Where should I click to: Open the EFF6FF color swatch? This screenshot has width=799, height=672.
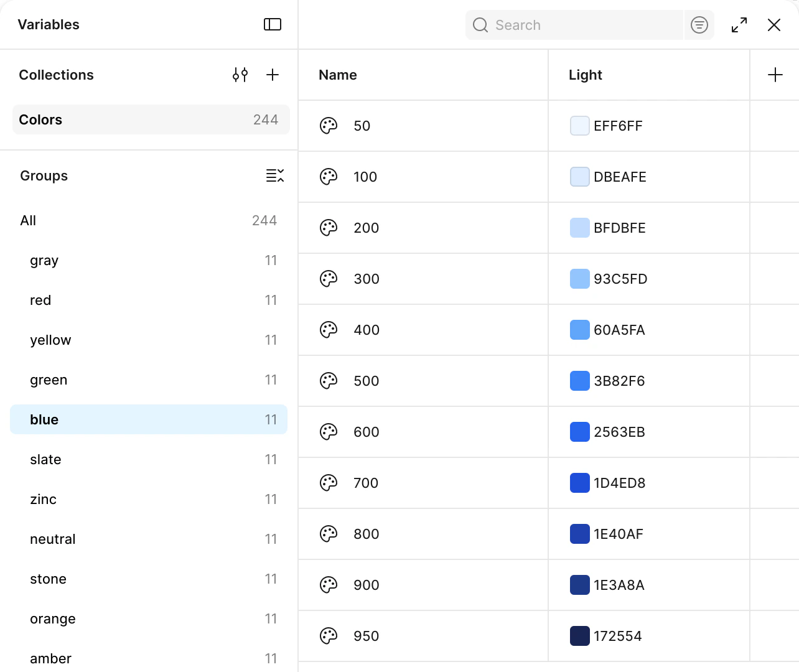tap(580, 126)
